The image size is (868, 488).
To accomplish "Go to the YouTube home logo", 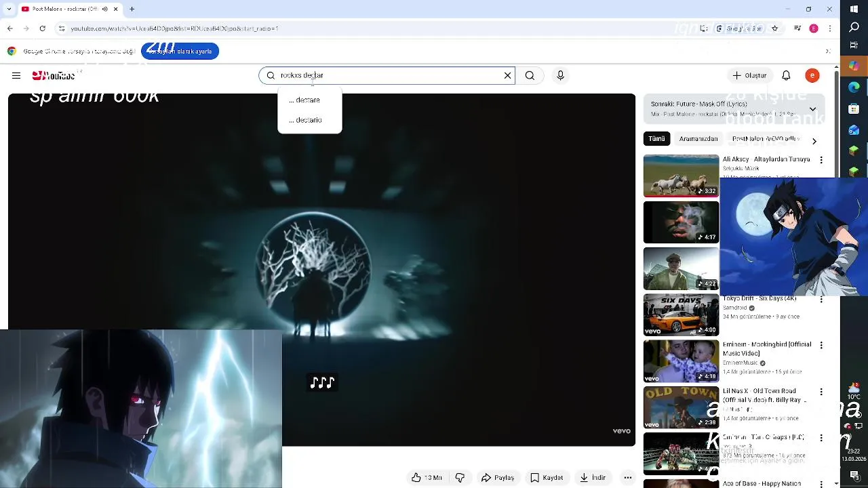I will click(53, 76).
